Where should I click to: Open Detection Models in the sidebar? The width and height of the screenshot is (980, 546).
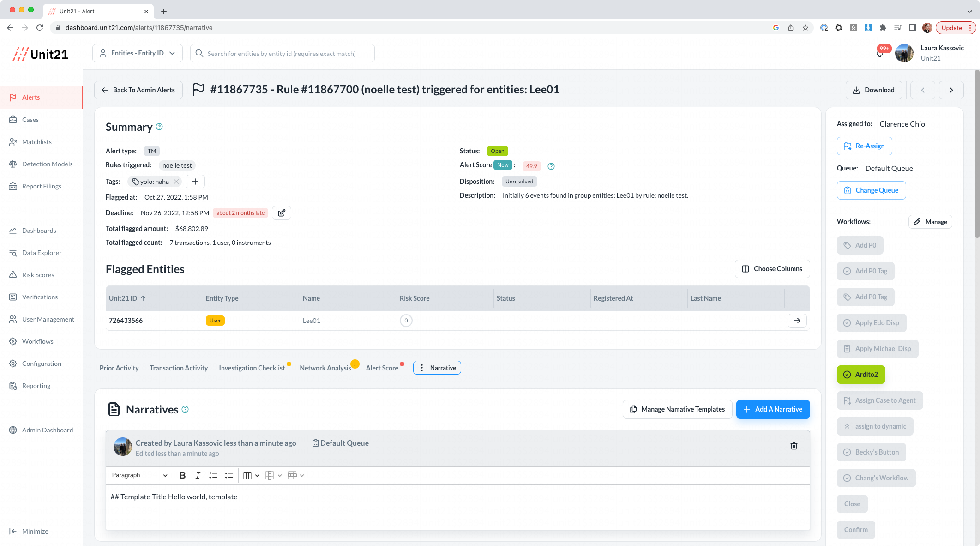click(47, 164)
